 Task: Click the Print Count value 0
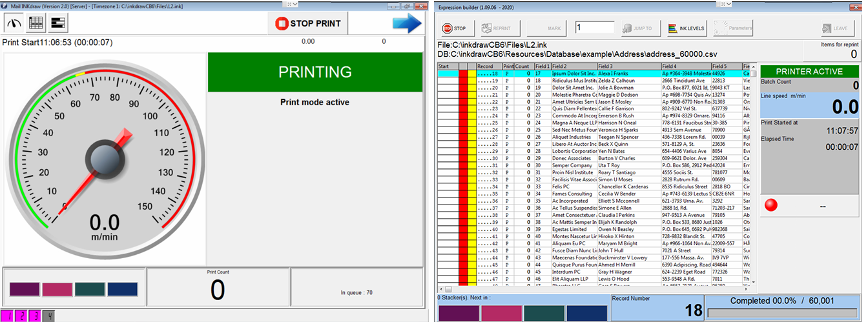point(218,290)
